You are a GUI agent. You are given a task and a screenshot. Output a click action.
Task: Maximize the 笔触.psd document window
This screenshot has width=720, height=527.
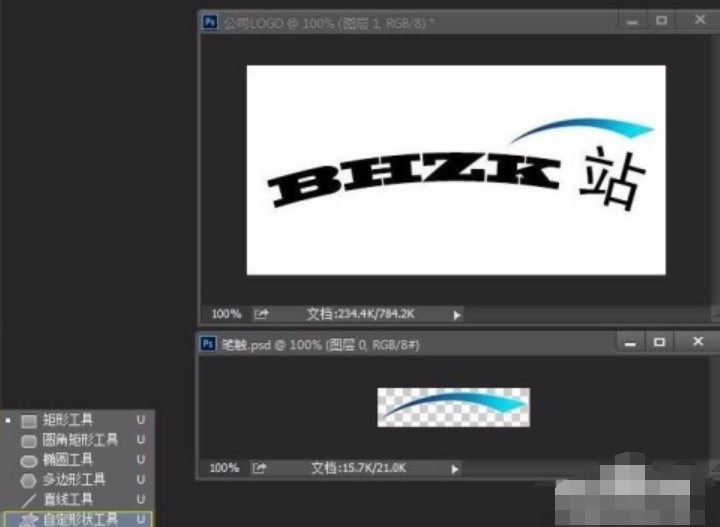(659, 342)
